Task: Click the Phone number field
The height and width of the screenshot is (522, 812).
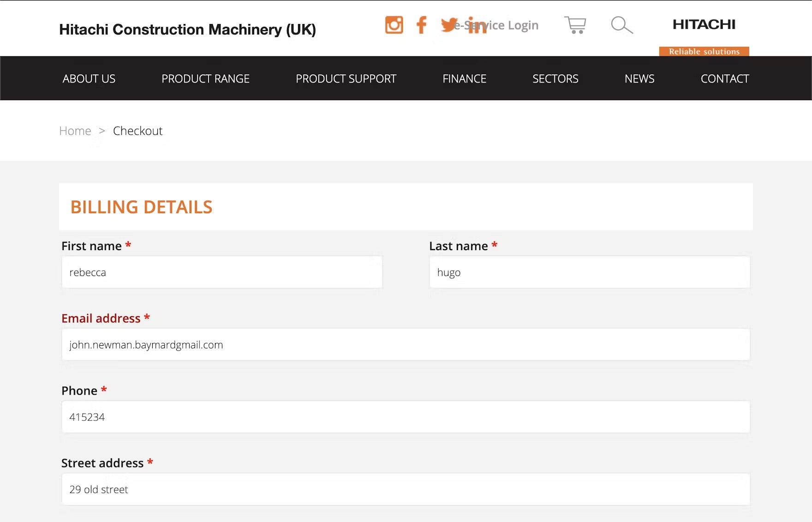Action: (406, 417)
